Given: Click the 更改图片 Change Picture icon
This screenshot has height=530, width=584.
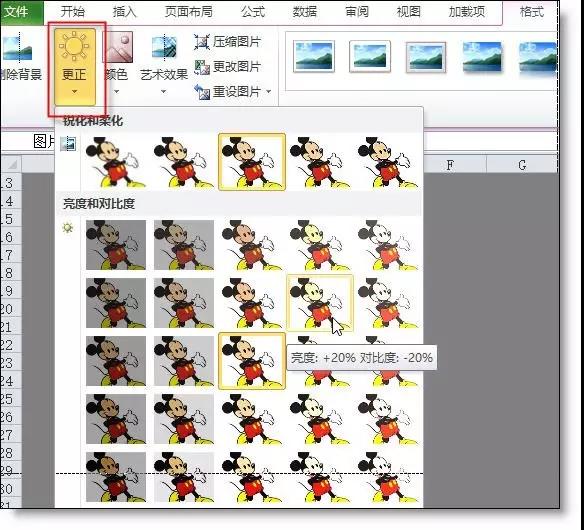Looking at the screenshot, I should (x=202, y=67).
